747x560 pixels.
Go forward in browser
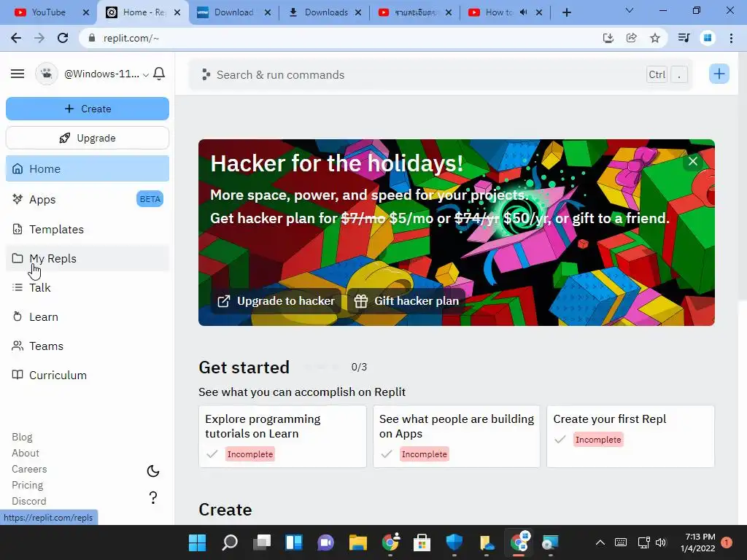[x=39, y=38]
